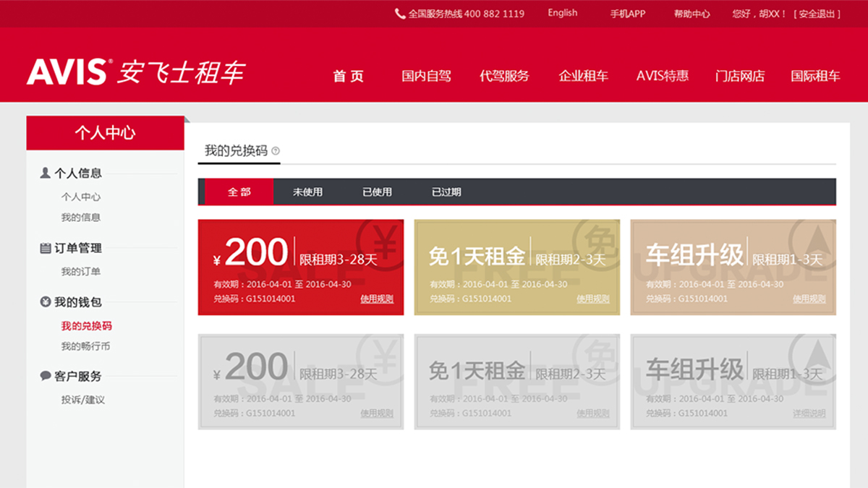Open 我的订单 in the sidebar

pyautogui.click(x=80, y=272)
